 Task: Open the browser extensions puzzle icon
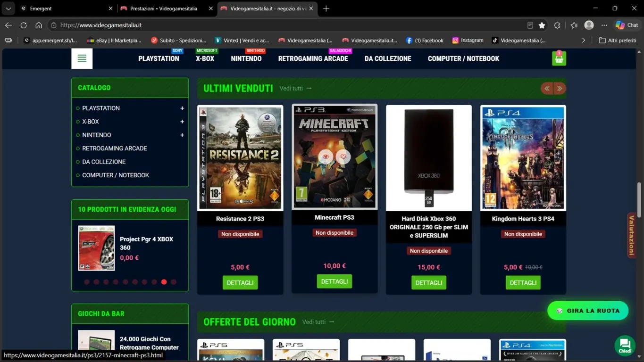click(x=557, y=25)
